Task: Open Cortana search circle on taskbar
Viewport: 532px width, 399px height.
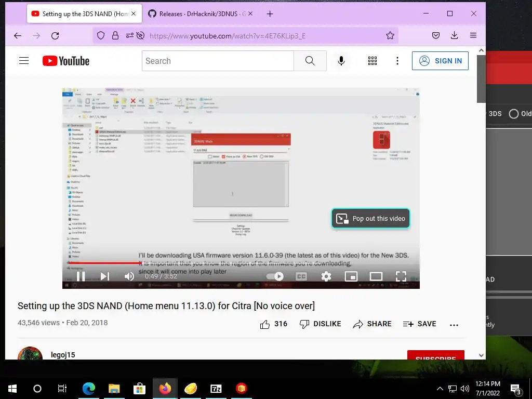Action: tap(37, 389)
